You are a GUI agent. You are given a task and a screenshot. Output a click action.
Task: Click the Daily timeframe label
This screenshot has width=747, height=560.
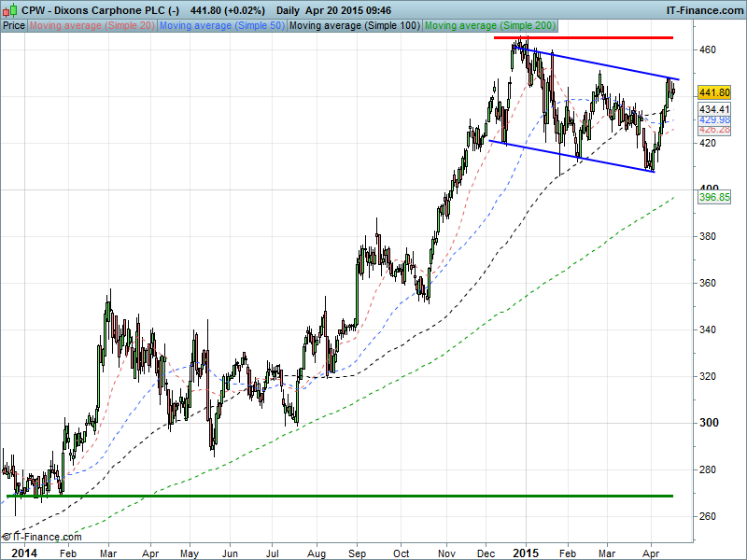point(294,9)
